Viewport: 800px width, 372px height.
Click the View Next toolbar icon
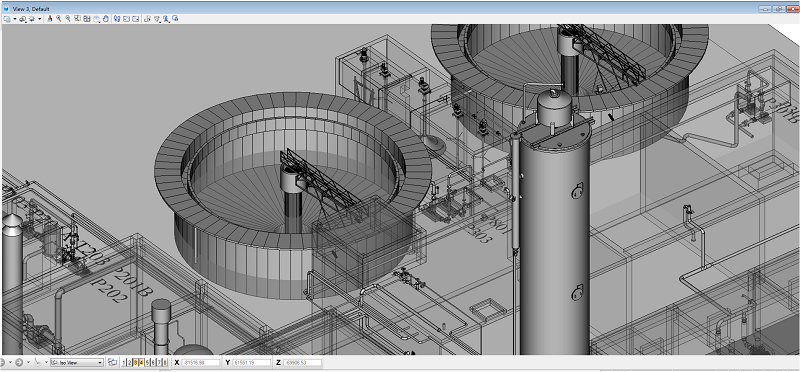(136, 19)
